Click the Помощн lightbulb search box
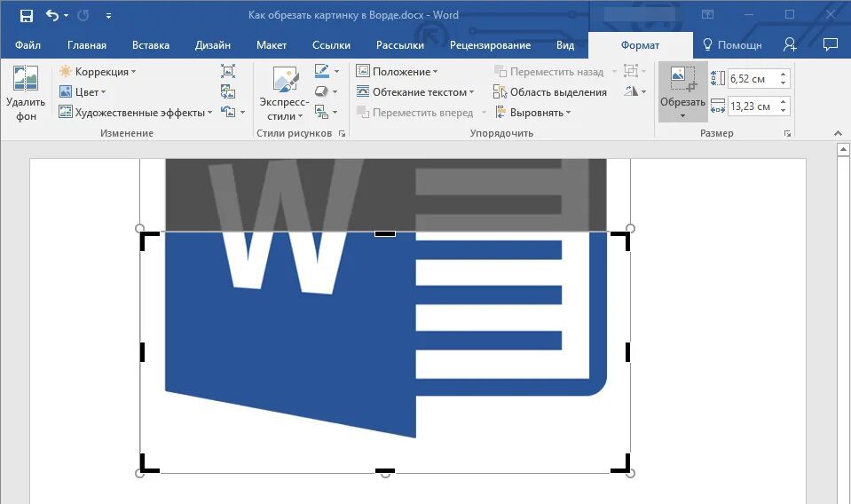Viewport: 851px width, 504px height. tap(732, 45)
